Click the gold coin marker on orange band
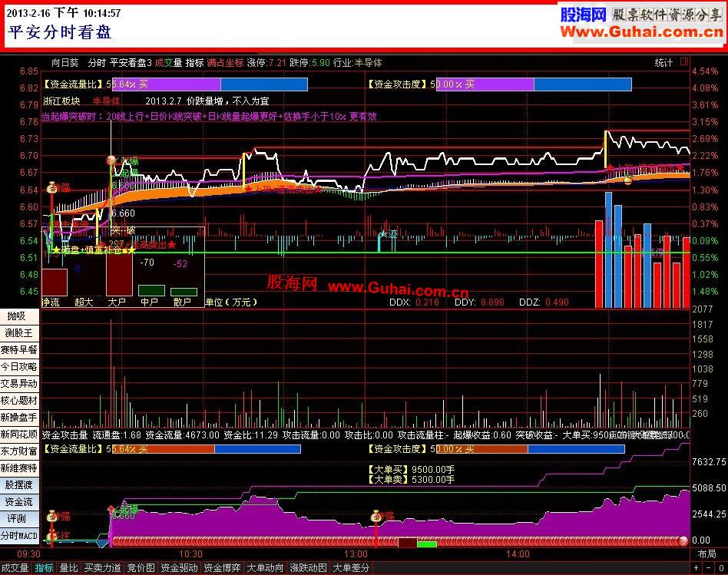Image resolution: width=728 pixels, height=575 pixels. click(627, 179)
